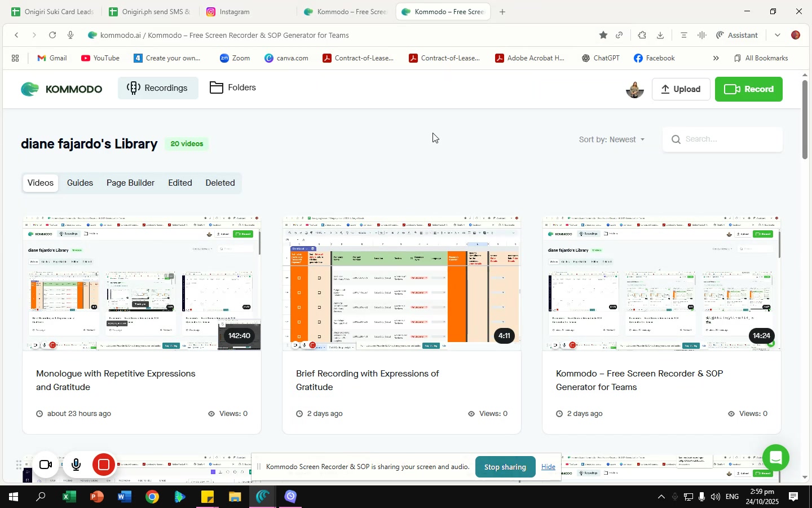
Task: Click title 'Kommodo – Free Screen Recorder & SOP Generator'
Action: pyautogui.click(x=639, y=380)
